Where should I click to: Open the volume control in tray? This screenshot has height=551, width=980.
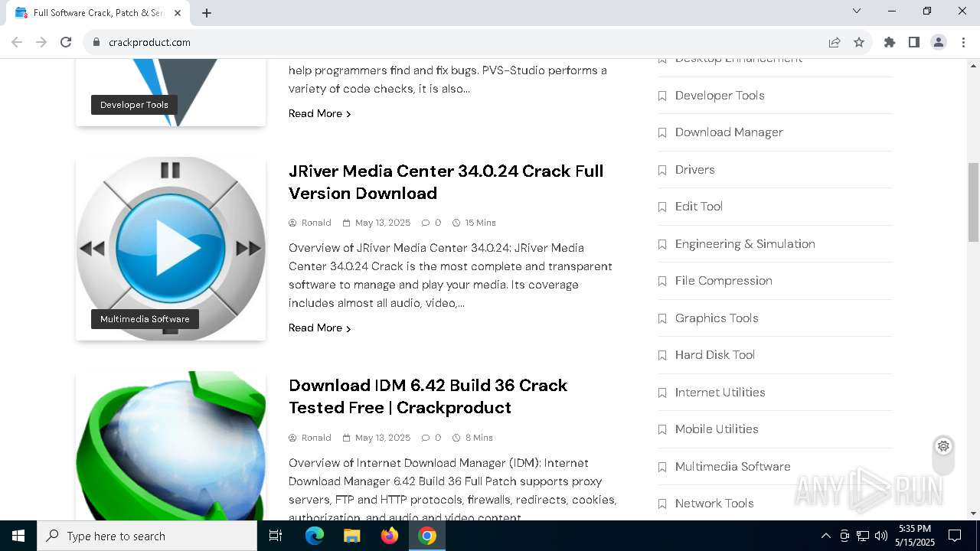tap(881, 536)
